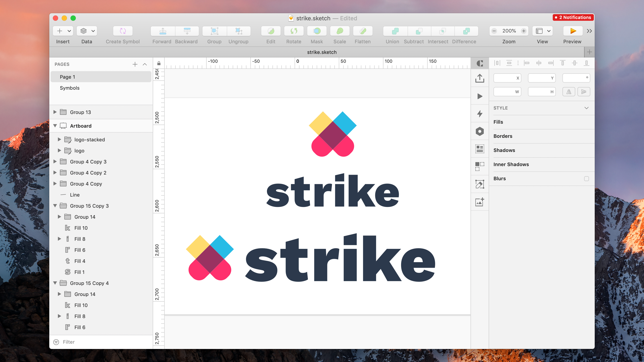Click flip horizontal button
The image size is (644, 362).
pyautogui.click(x=569, y=92)
